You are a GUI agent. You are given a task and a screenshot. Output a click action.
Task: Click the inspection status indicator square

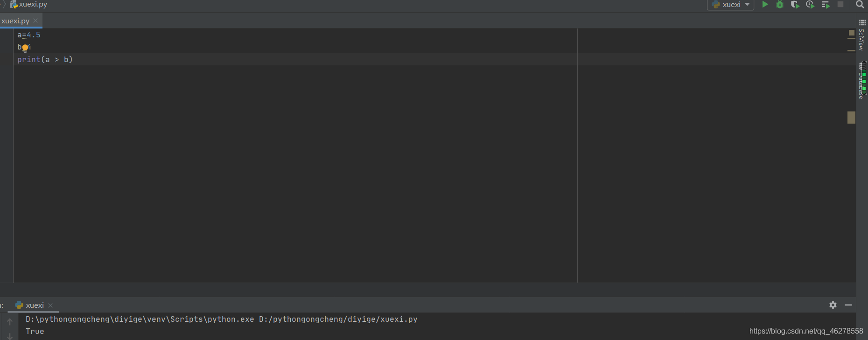click(x=851, y=33)
